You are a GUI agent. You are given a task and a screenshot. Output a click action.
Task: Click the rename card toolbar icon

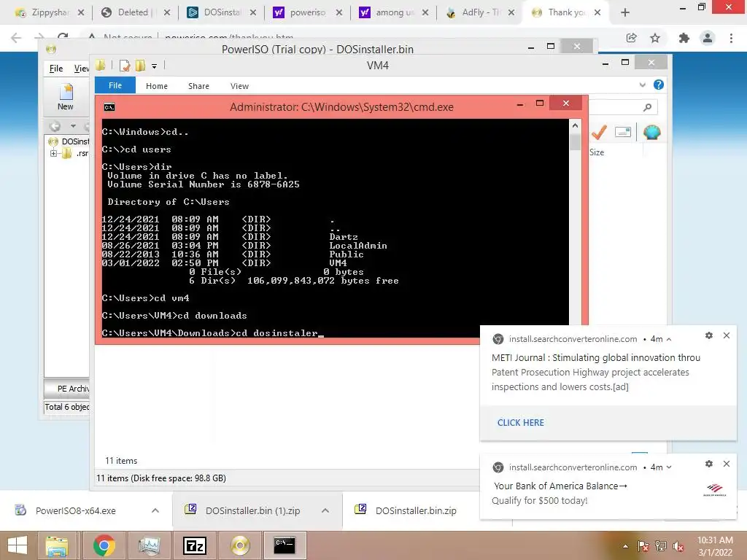(x=623, y=133)
